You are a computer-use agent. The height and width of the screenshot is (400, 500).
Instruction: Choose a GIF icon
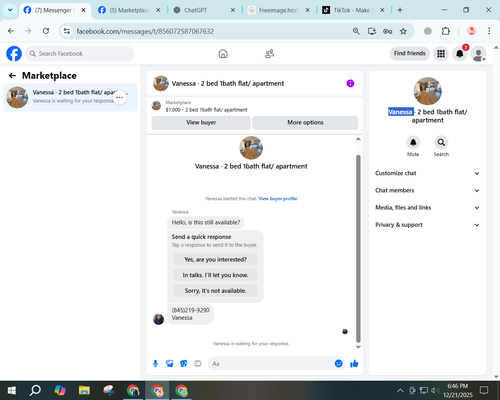(x=198, y=364)
